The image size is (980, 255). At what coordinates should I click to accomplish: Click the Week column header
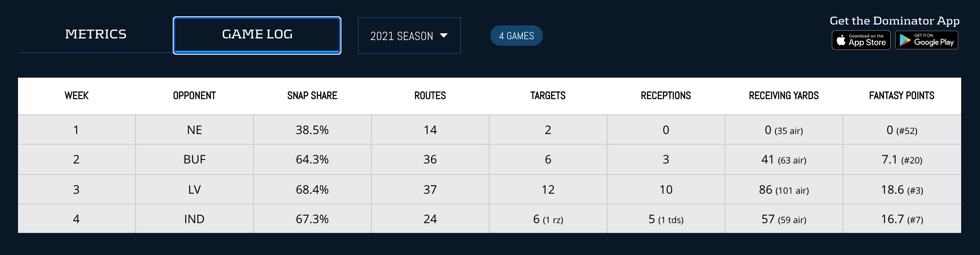click(77, 96)
